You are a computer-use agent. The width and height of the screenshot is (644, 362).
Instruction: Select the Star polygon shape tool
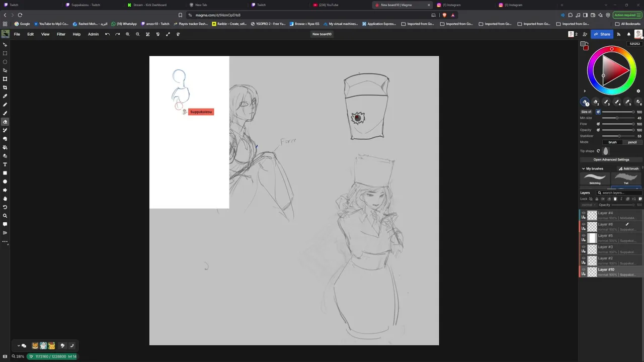[x=5, y=190]
